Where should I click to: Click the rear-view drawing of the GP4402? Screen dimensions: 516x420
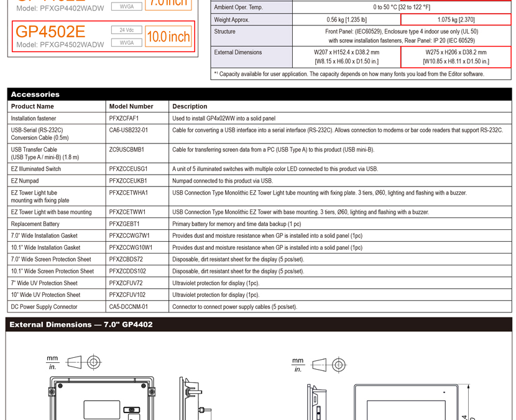pos(102,399)
